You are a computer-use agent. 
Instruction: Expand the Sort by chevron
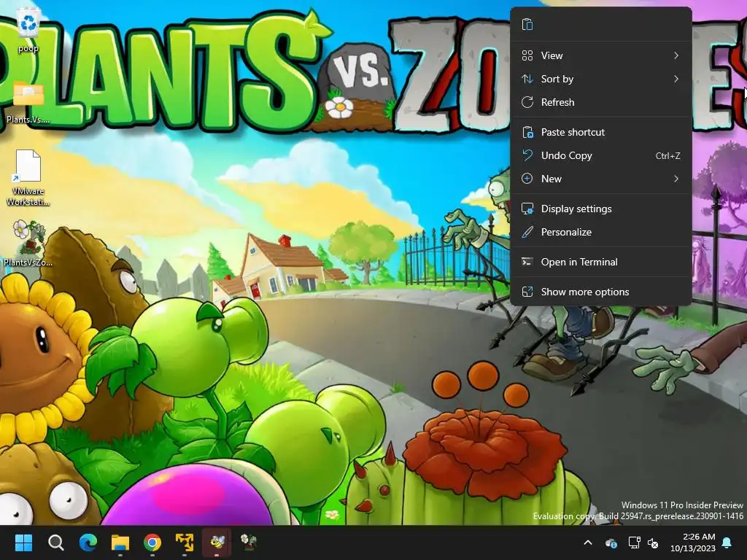pyautogui.click(x=676, y=79)
